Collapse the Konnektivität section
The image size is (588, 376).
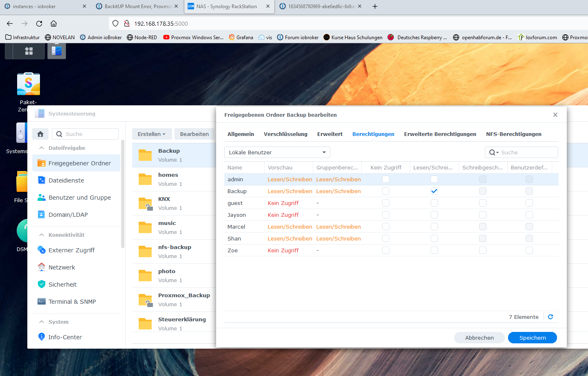(x=42, y=235)
